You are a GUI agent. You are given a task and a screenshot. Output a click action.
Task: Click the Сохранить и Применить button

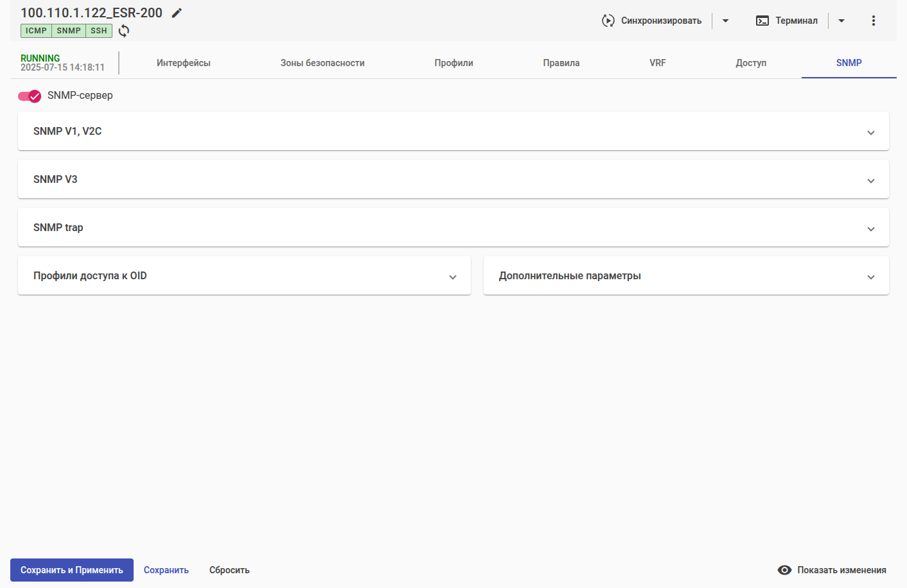click(x=72, y=570)
